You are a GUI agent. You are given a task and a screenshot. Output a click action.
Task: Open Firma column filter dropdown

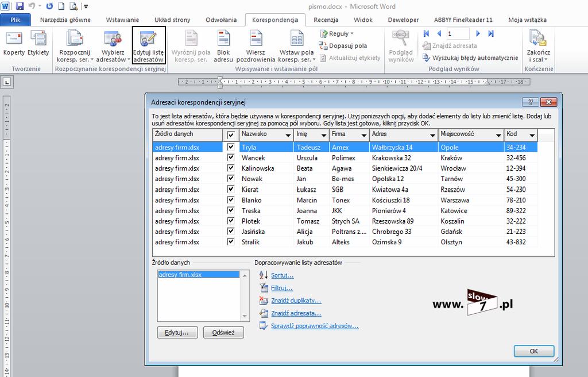(363, 135)
